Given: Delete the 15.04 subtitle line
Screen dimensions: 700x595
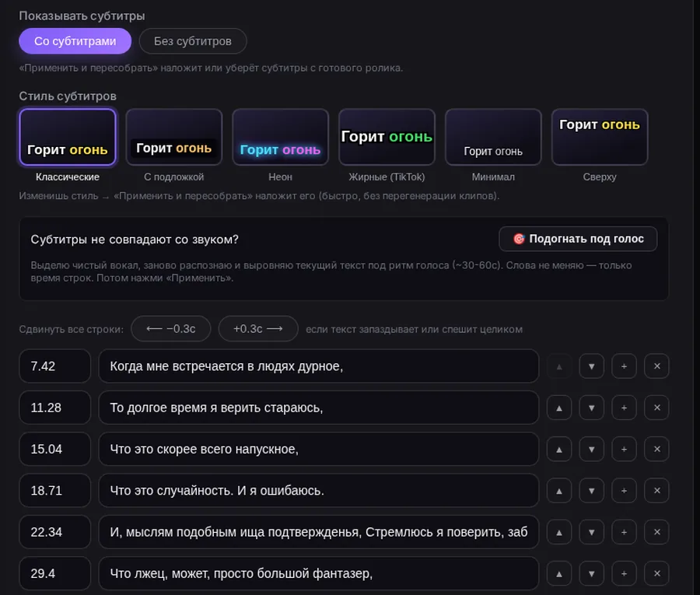Looking at the screenshot, I should [x=656, y=449].
